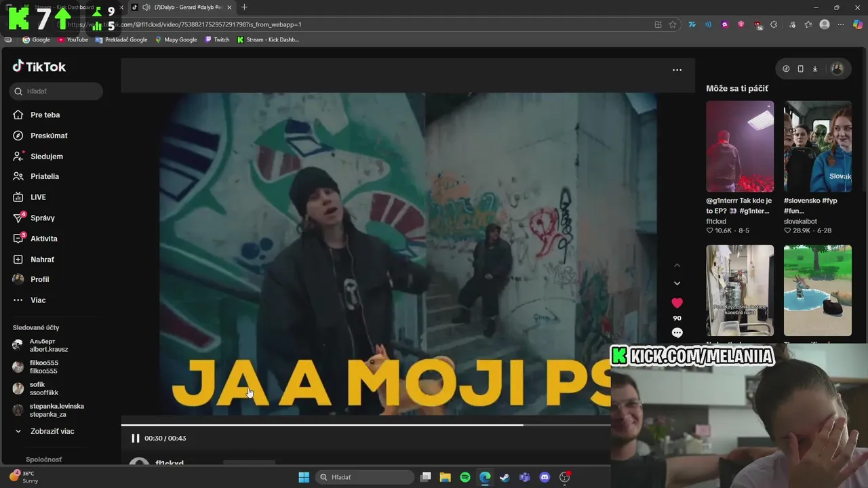Open the comments bubble icon
The image size is (868, 488).
tap(677, 333)
